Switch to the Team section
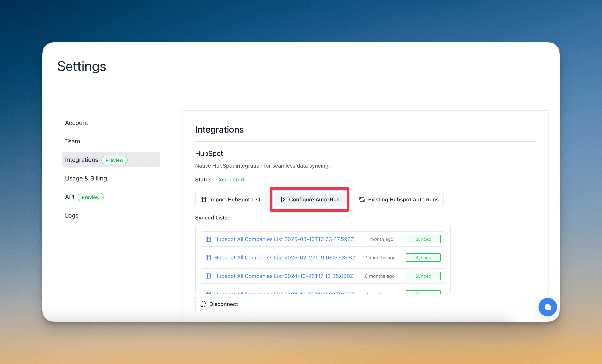The image size is (602, 364). click(72, 141)
